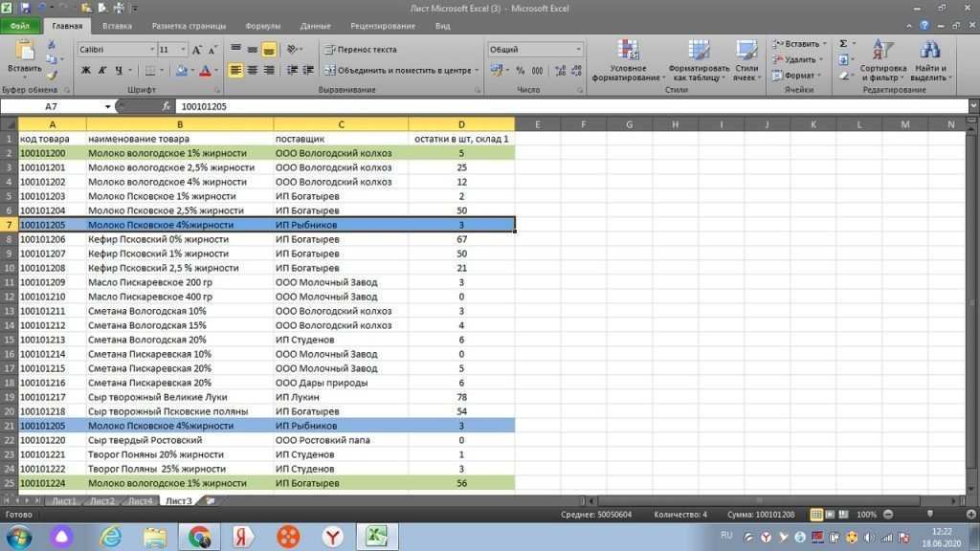Open Форматировать как таблицу gallery
This screenshot has width=980, height=551.
(698, 60)
